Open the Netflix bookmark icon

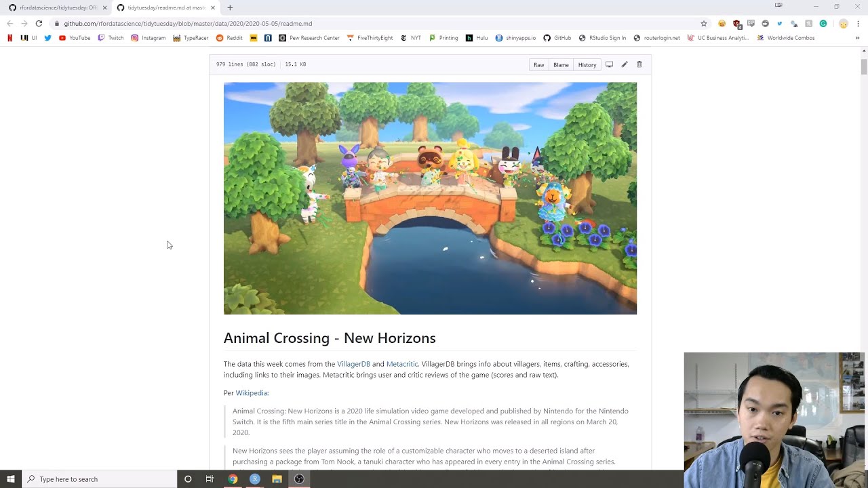9,38
